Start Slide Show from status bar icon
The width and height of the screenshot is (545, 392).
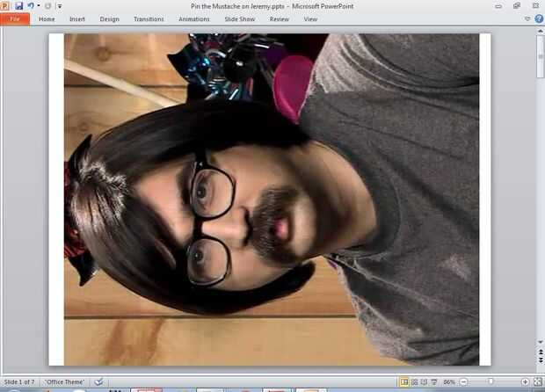point(434,382)
